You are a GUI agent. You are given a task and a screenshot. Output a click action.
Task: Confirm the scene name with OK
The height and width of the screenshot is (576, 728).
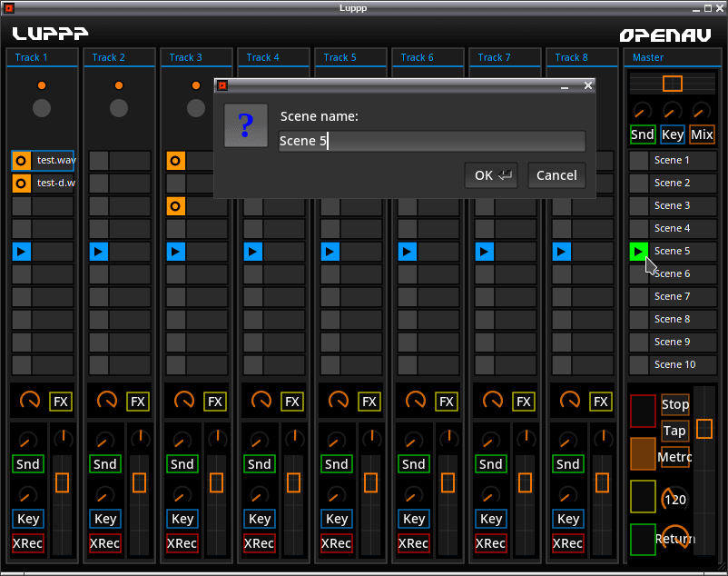pyautogui.click(x=491, y=175)
